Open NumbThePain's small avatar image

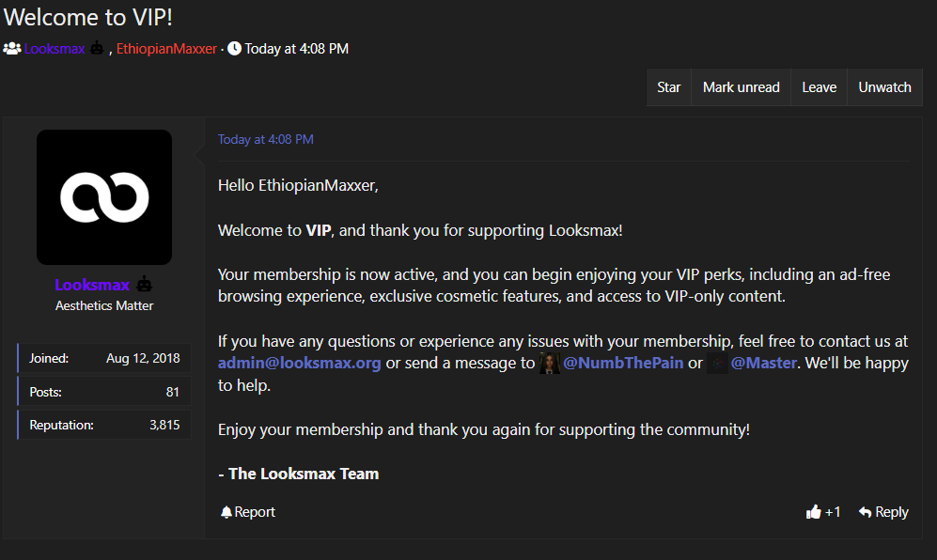click(x=549, y=364)
